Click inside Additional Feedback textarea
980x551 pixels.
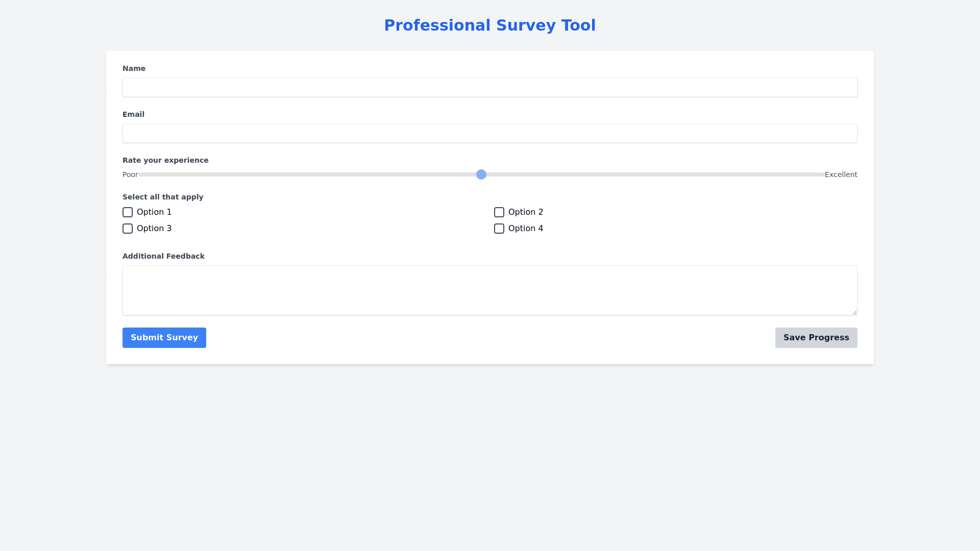coord(489,290)
